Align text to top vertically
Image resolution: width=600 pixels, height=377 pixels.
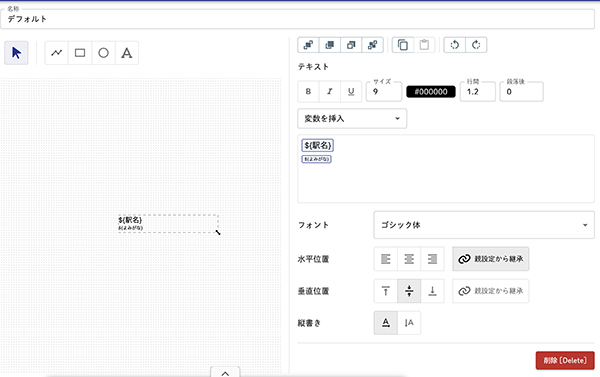coord(386,291)
